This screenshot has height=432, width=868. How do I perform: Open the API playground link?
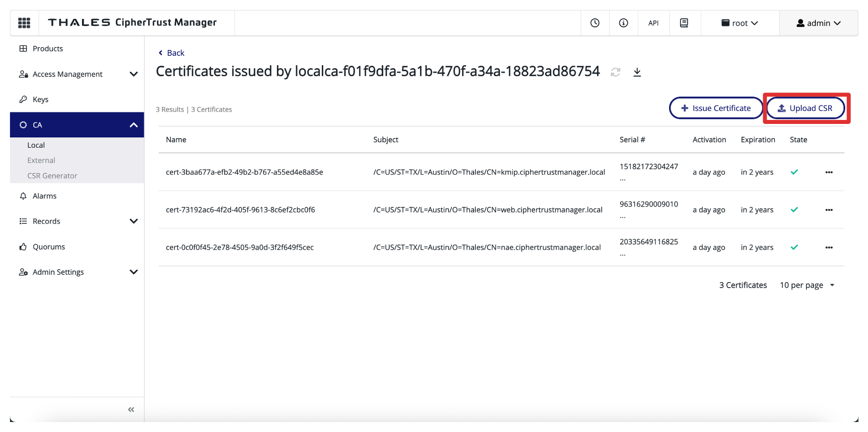pyautogui.click(x=653, y=23)
